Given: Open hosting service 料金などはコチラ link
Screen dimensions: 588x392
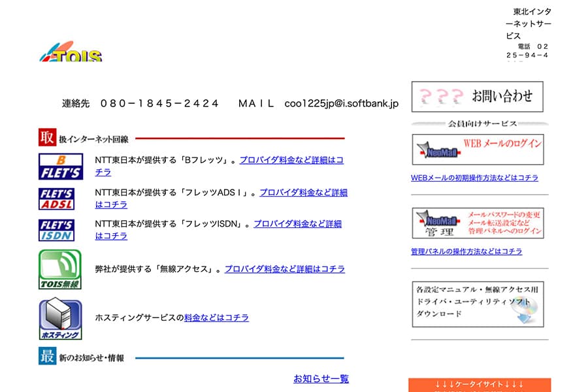Looking at the screenshot, I should pyautogui.click(x=216, y=318).
